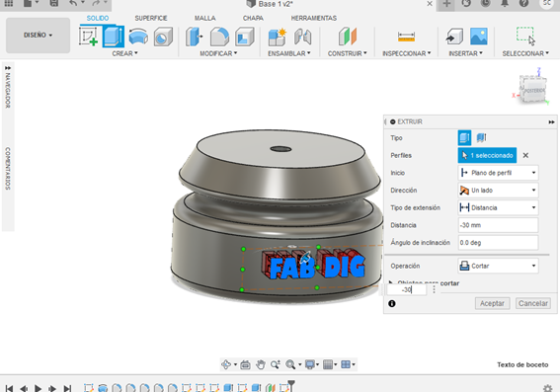Expand the 'Objetos para cortar' section
Viewport: 560px width, 392px height.
391,283
